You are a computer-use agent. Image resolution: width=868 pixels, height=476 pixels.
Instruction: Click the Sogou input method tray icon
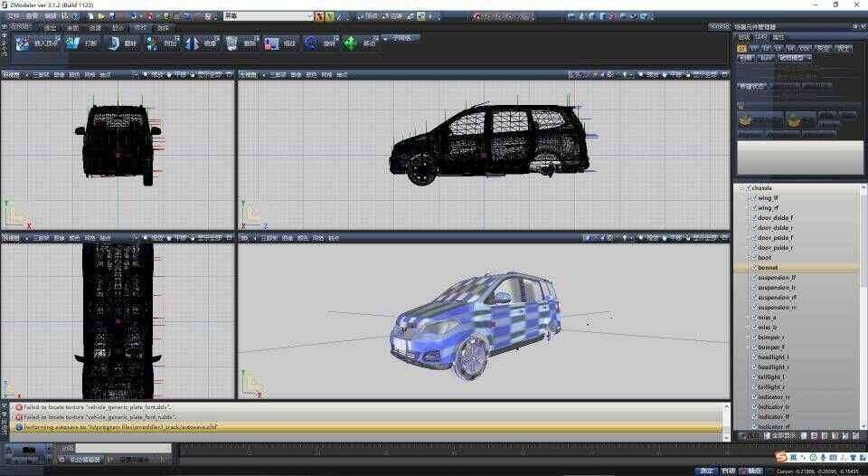(780, 457)
